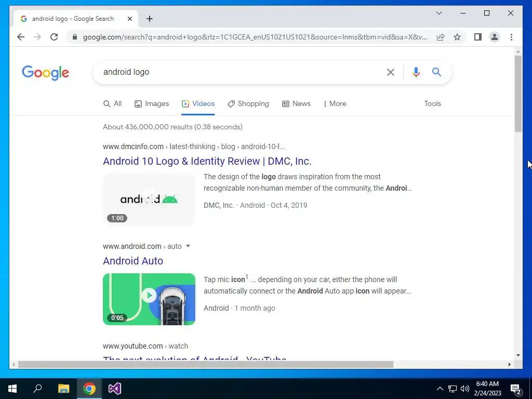
Task: Expand the More search options
Action: [x=335, y=103]
